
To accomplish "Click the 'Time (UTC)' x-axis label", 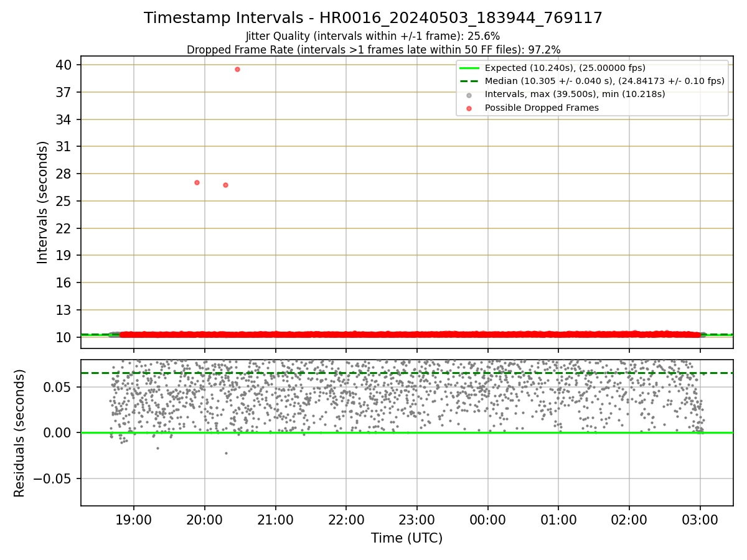I will pos(406,538).
